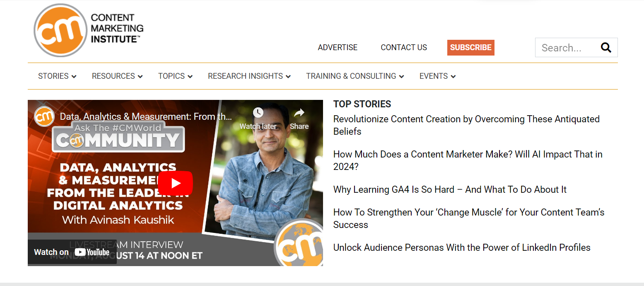Open Watch on YouTube button

[72, 252]
